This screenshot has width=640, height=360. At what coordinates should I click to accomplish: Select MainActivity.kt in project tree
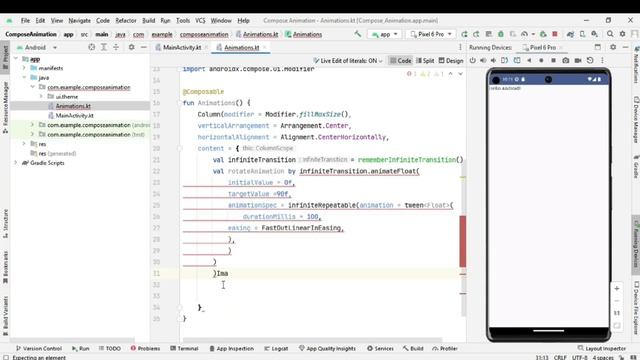click(74, 116)
